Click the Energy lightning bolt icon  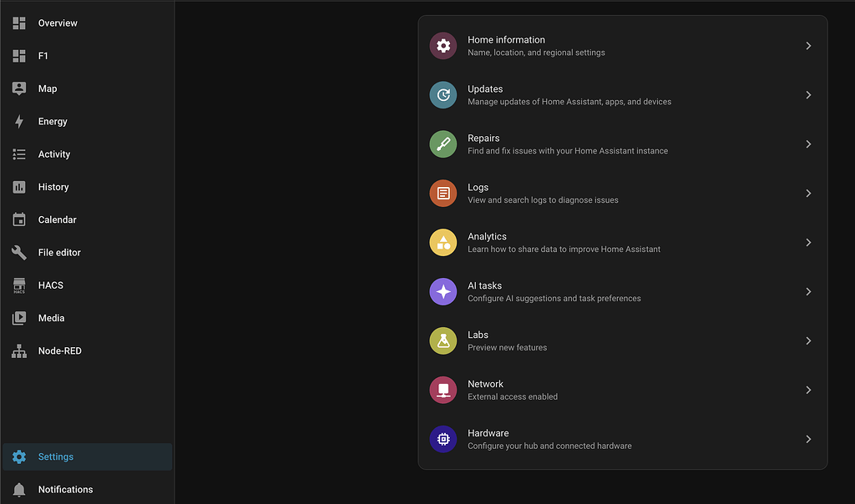tap(19, 121)
